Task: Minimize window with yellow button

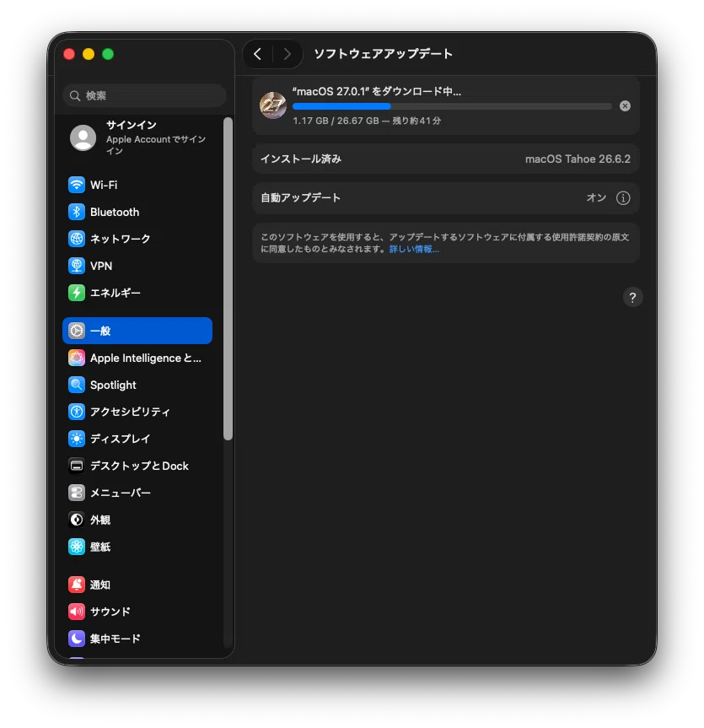Action: 89,54
